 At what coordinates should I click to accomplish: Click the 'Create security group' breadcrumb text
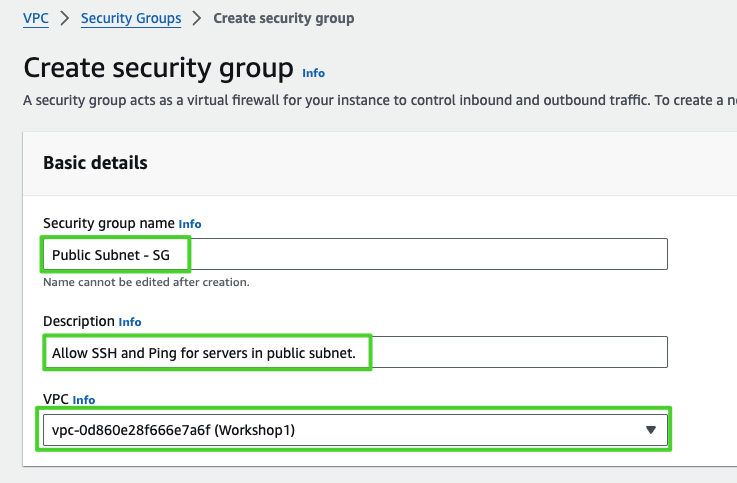click(284, 18)
